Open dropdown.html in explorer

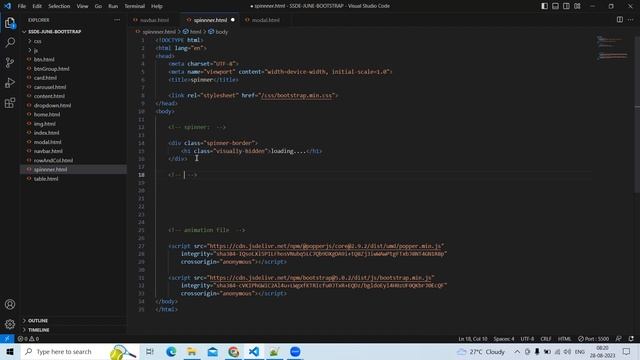52,105
